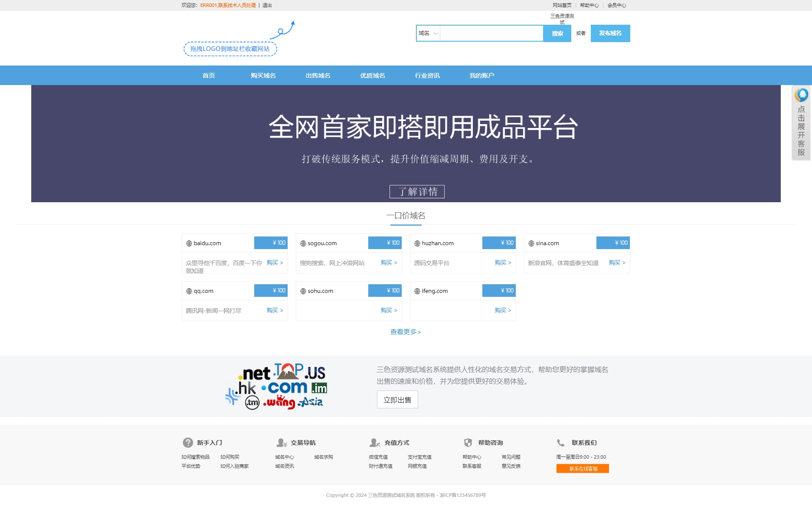Click inside the domain search input field
The height and width of the screenshot is (506, 812).
[x=490, y=33]
